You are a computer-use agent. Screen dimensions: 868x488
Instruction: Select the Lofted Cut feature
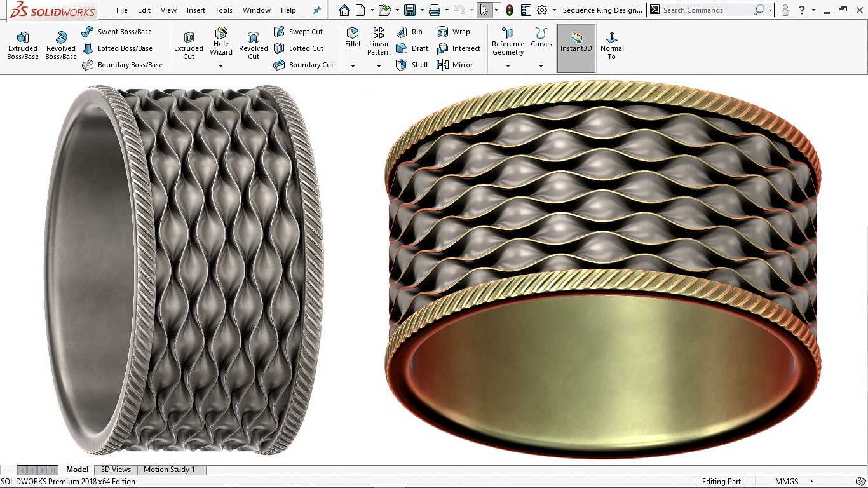[299, 48]
